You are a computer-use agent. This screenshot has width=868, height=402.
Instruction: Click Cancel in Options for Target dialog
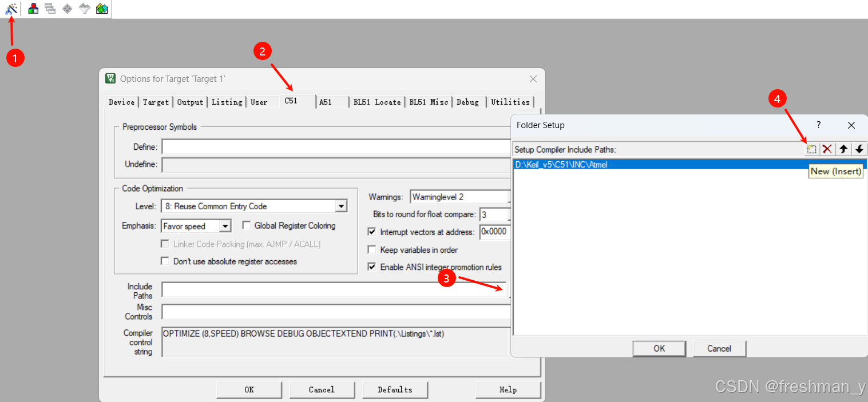pyautogui.click(x=322, y=389)
